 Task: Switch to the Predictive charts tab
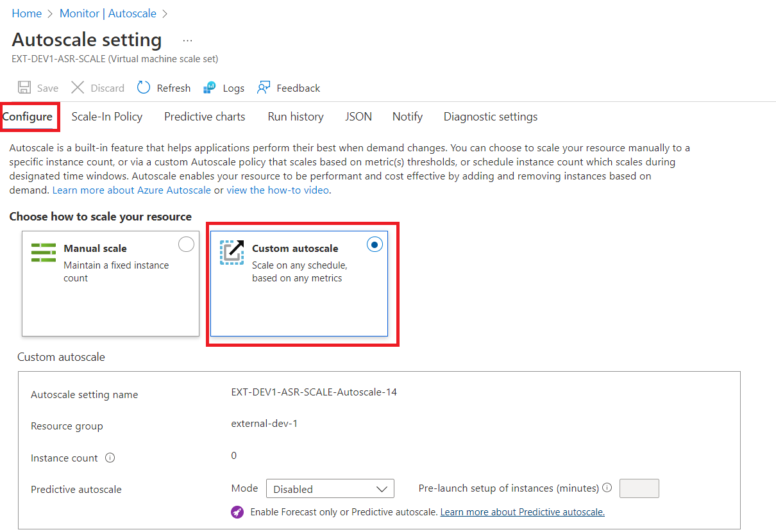(205, 117)
